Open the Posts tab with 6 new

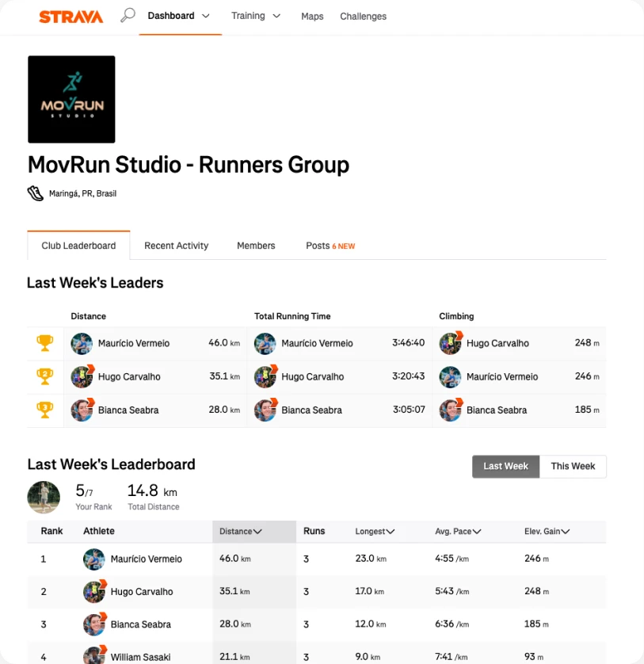[x=330, y=246]
